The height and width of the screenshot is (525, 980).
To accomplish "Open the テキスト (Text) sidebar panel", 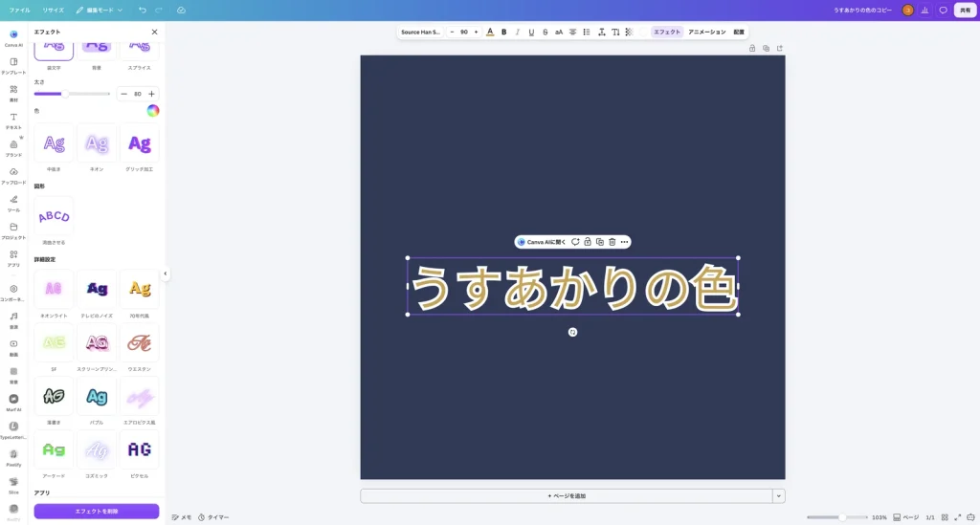I will tap(13, 120).
